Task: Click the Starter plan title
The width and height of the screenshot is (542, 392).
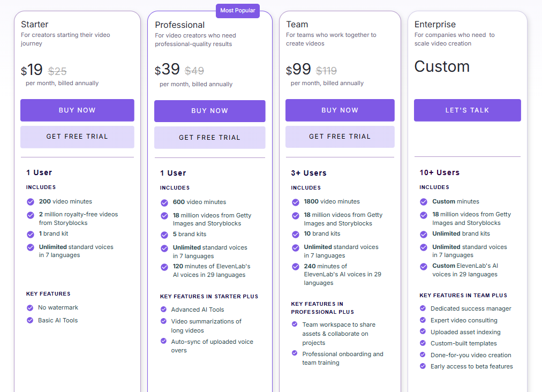Action: (35, 24)
